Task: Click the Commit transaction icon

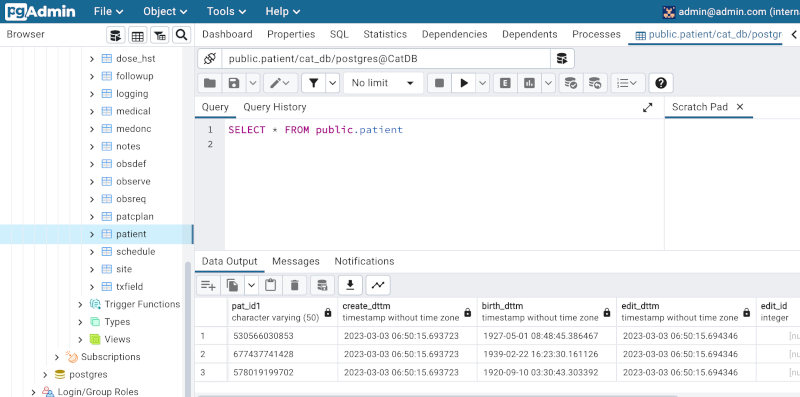Action: 571,83
